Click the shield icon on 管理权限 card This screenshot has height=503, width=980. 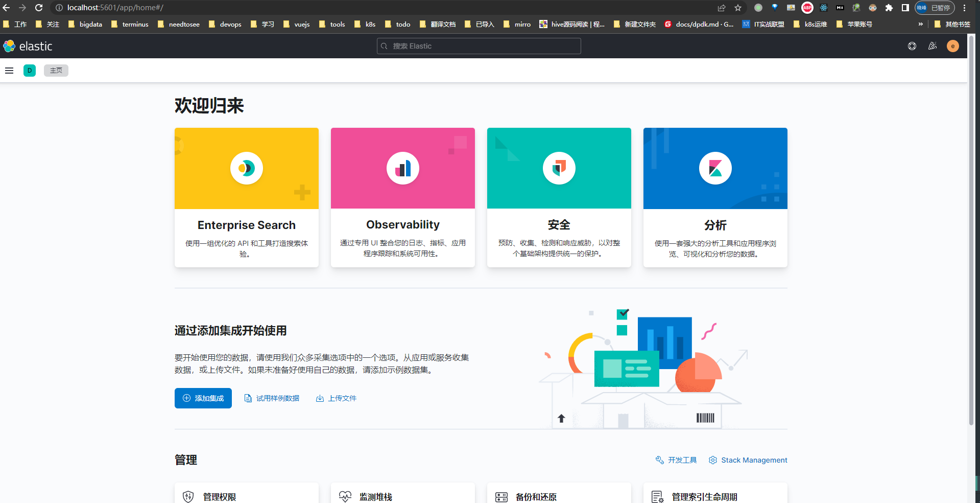pos(188,497)
